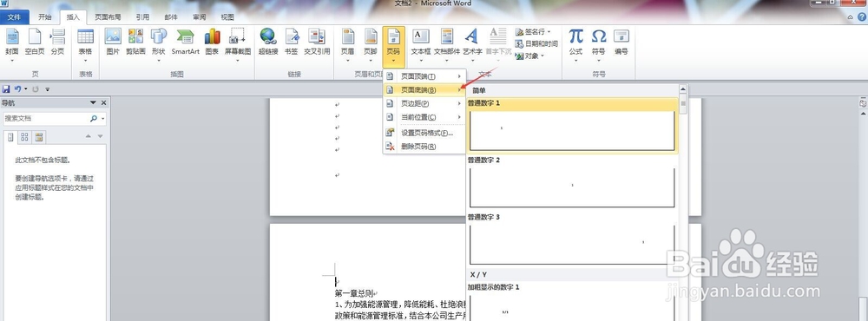Switch to the Page Layout (页面布局) tab
Image resolution: width=868 pixels, height=321 pixels.
point(108,17)
